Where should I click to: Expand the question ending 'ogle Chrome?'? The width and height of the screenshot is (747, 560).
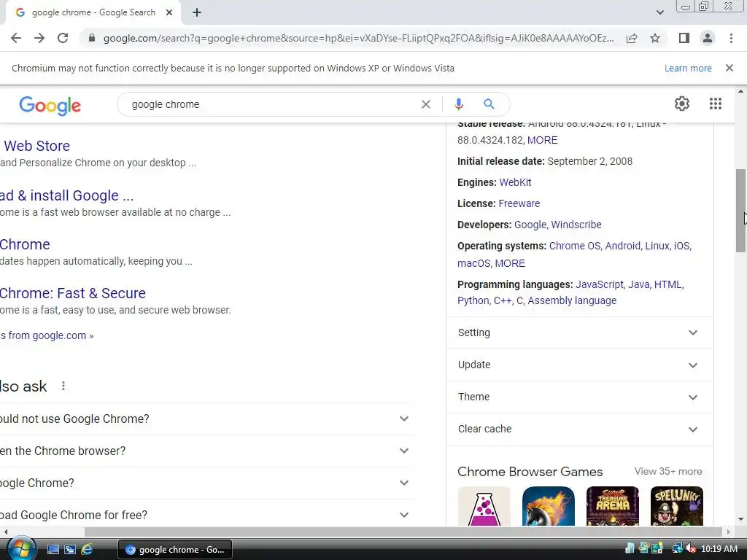point(206,483)
